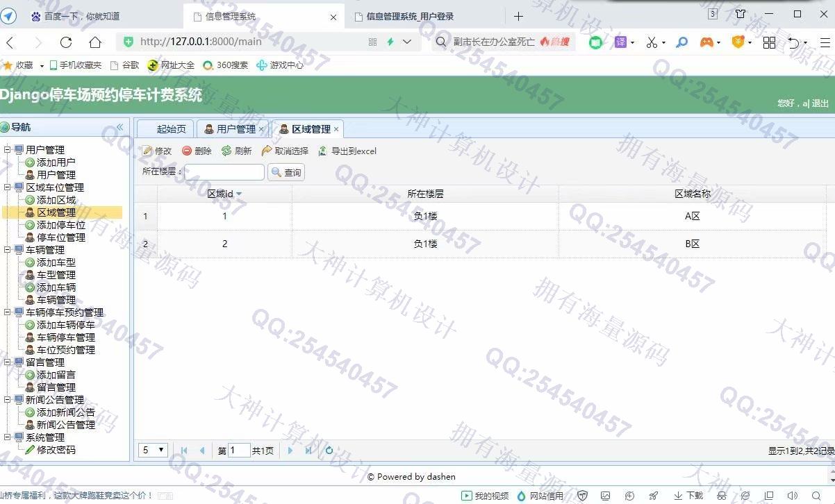Open 添加车型 in the navigation tree
Viewport: 835px width, 504px height.
[56, 262]
